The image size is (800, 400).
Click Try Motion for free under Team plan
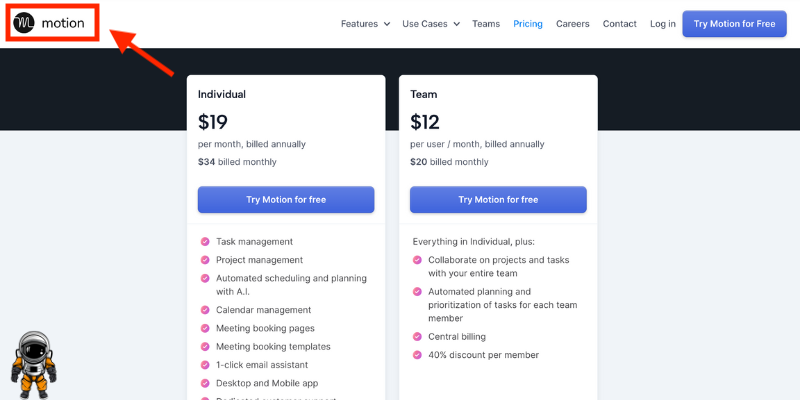tap(498, 199)
